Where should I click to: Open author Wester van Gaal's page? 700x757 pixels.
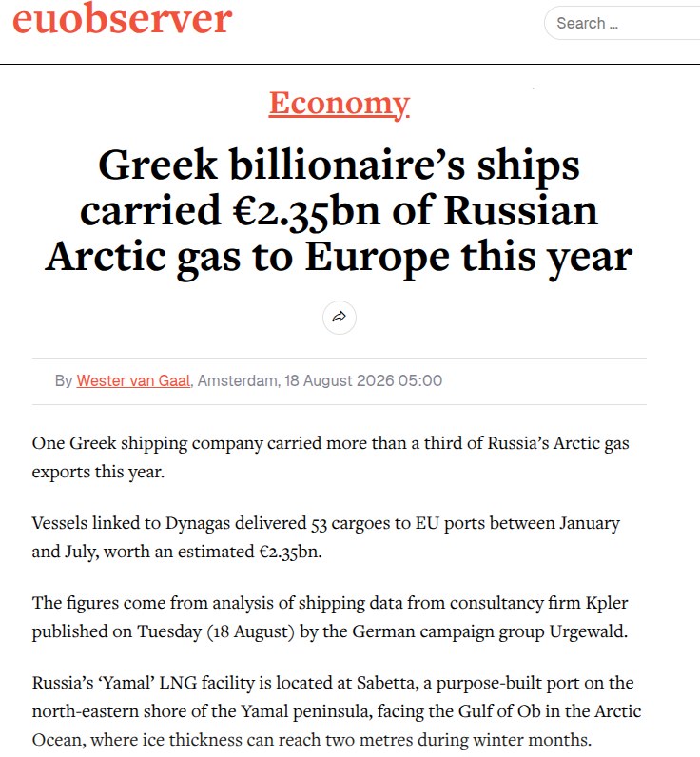tap(133, 380)
